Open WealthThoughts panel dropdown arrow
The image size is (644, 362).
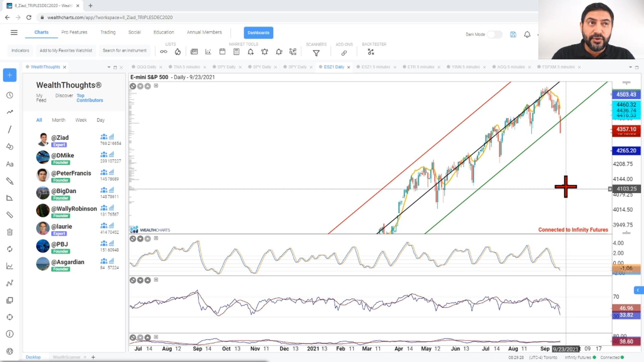coord(109,67)
